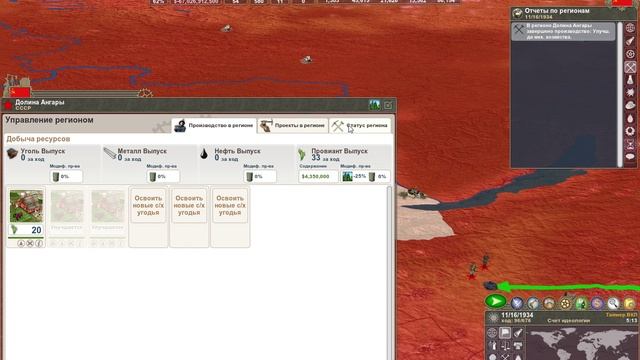
Task: Click the green food resource icon
Action: pos(302,154)
